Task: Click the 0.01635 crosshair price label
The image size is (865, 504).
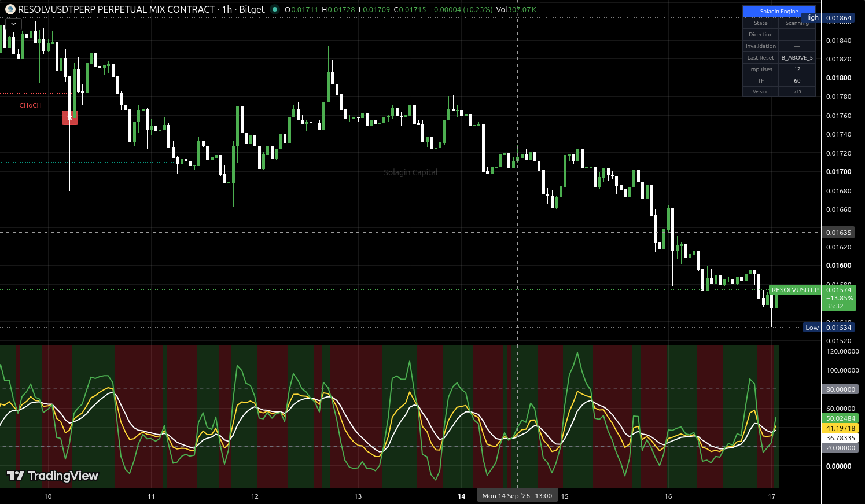Action: (x=838, y=233)
